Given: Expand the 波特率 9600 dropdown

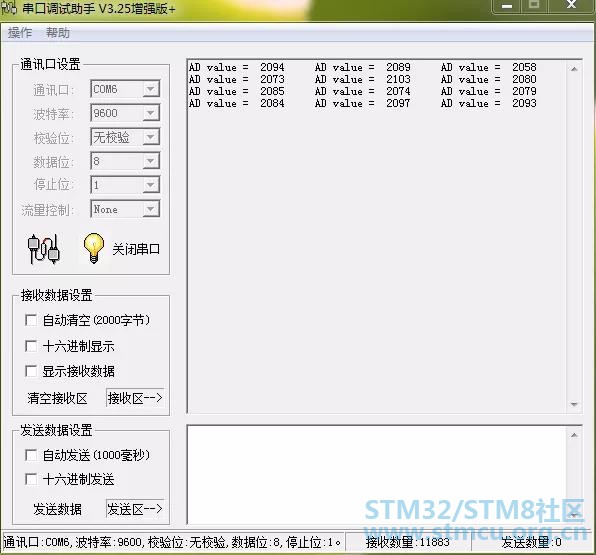Looking at the screenshot, I should pos(151,113).
